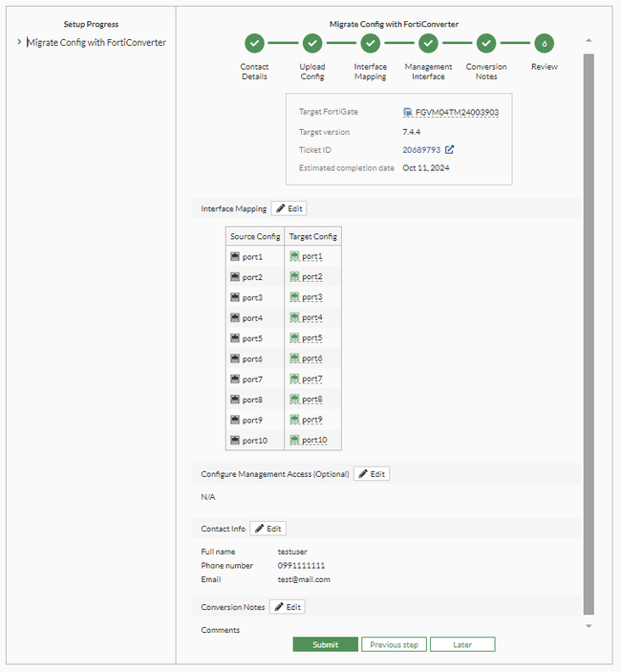The image size is (621, 672).
Task: Go to the Upload Config step
Action: point(312,43)
